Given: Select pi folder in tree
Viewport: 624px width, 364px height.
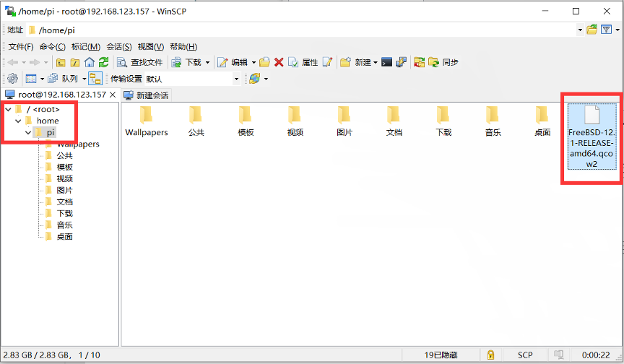Looking at the screenshot, I should 50,132.
